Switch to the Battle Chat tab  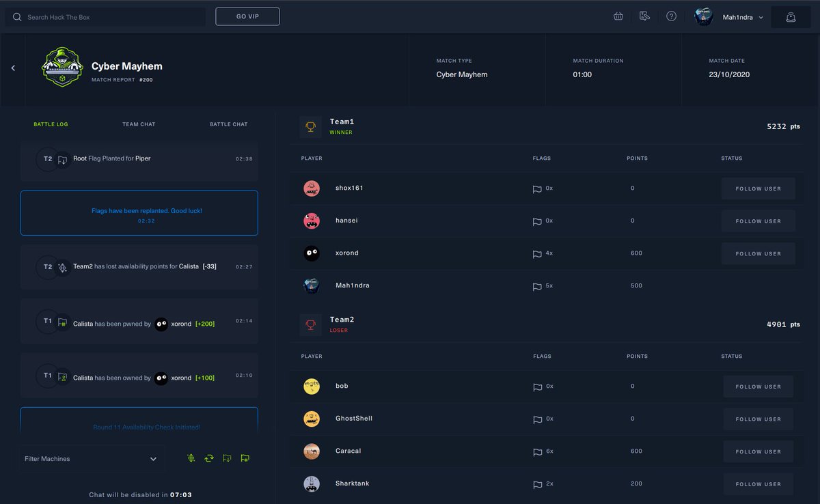229,124
